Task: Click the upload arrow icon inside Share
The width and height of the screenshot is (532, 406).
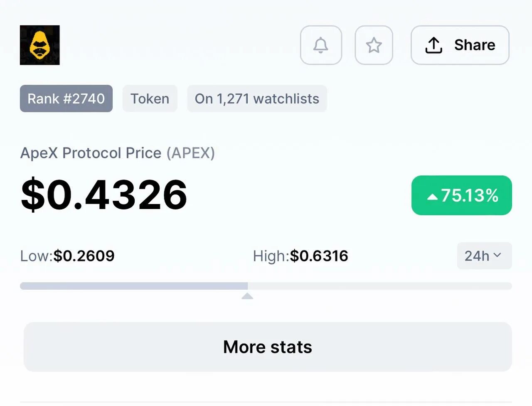Action: 433,45
